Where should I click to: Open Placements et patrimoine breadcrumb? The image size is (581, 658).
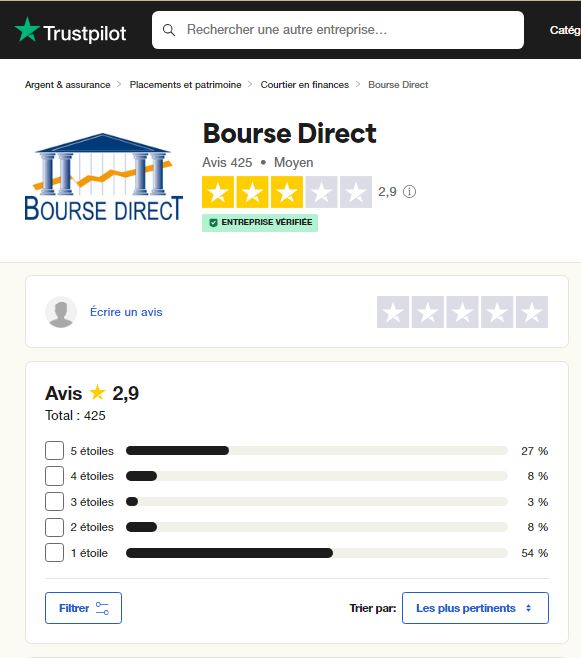coord(185,85)
